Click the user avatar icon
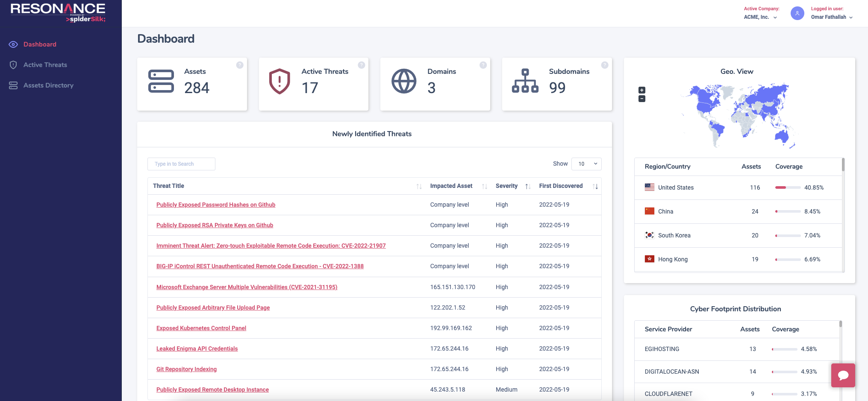 coord(797,13)
